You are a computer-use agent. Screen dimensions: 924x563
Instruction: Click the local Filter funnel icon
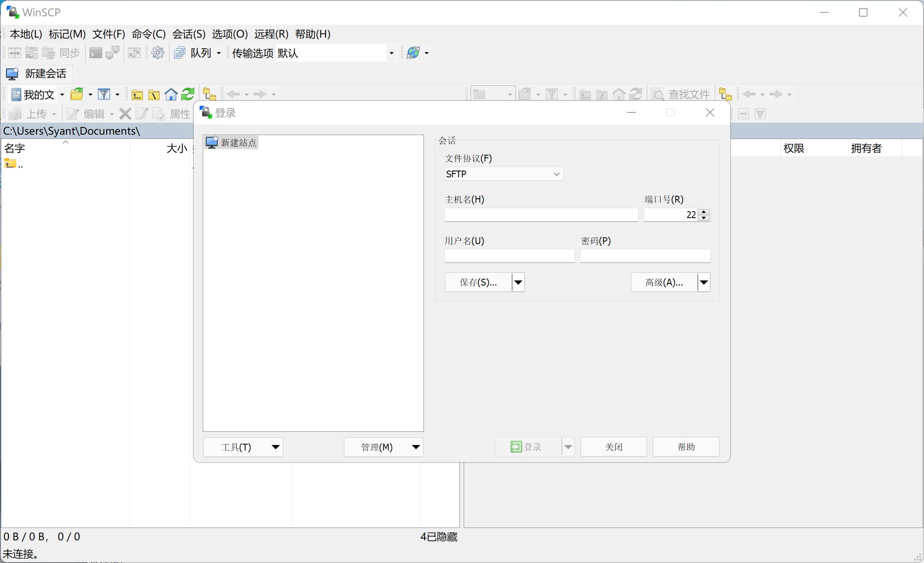pyautogui.click(x=104, y=94)
